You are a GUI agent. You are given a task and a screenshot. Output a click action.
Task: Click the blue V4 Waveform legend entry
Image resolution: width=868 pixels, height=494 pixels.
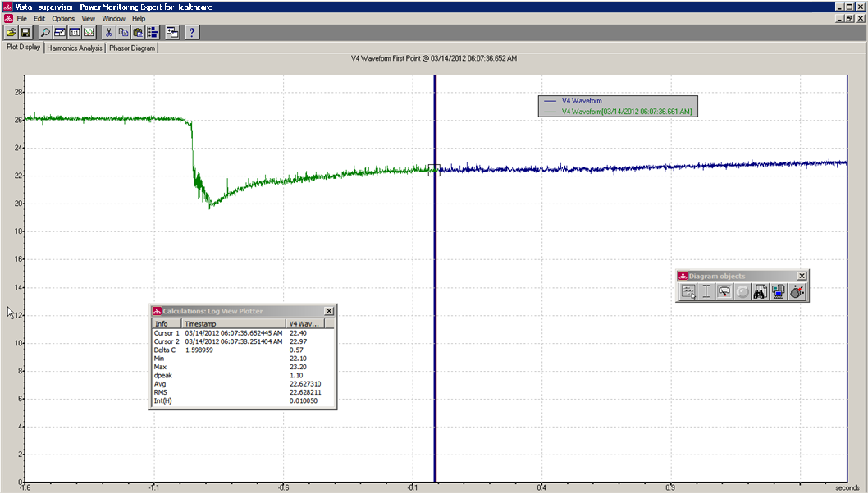tap(581, 101)
